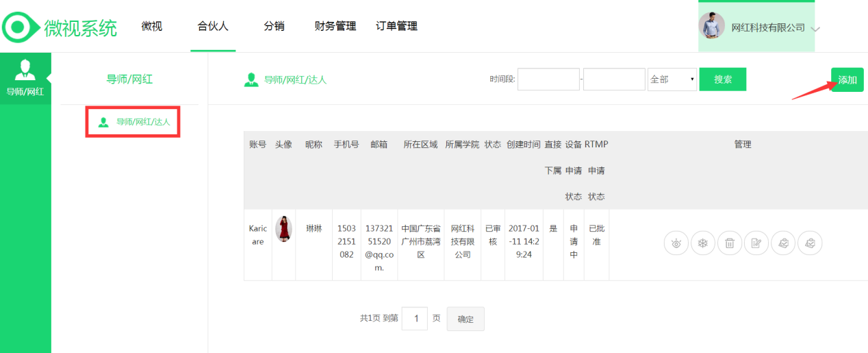Switch to the 财务管理 tab
The width and height of the screenshot is (868, 353).
(x=335, y=27)
